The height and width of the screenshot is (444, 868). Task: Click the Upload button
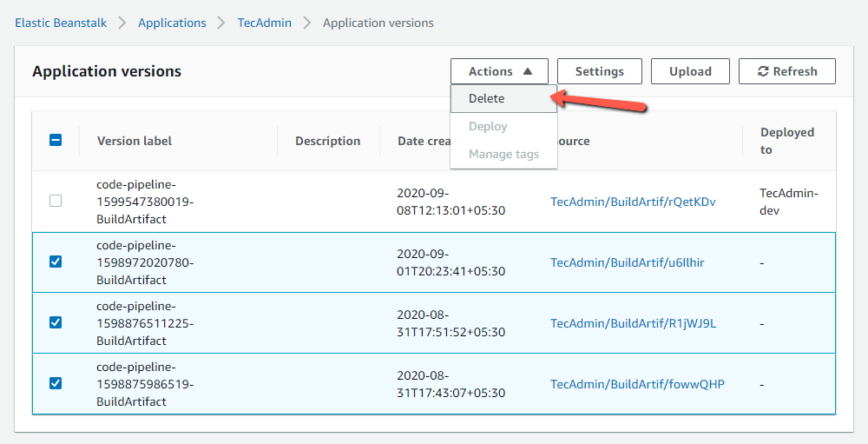[690, 71]
